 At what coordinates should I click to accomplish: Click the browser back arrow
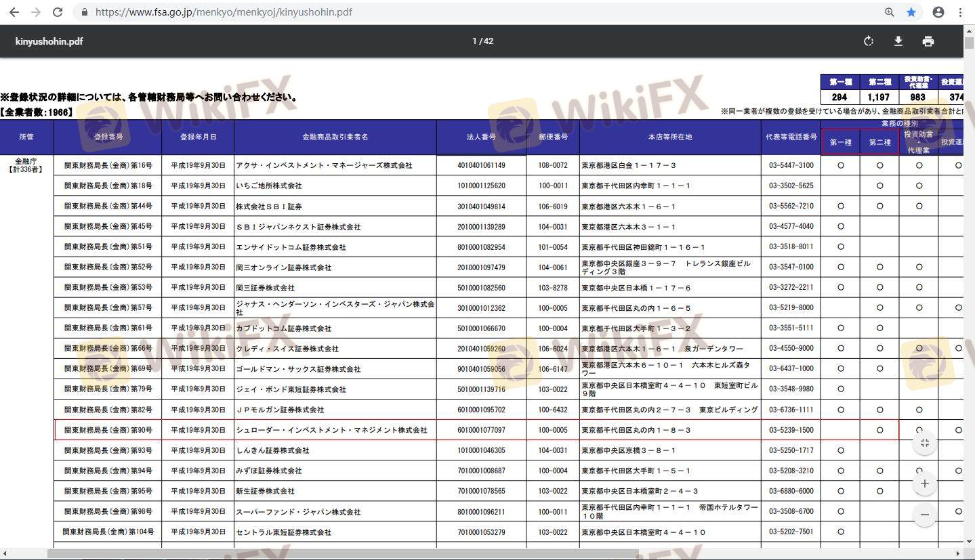pyautogui.click(x=14, y=12)
